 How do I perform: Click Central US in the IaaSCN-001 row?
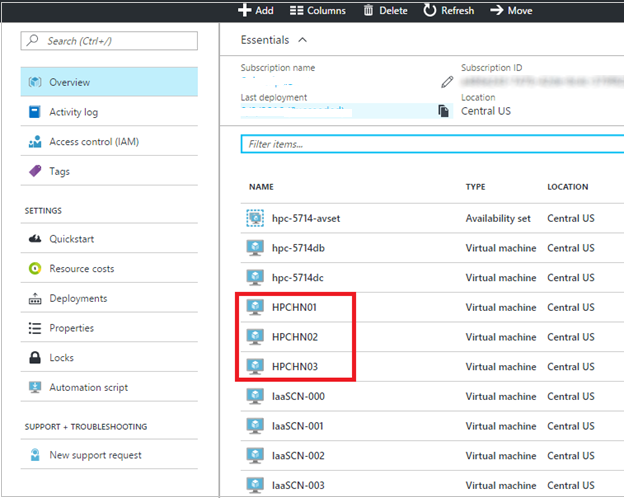tap(571, 426)
